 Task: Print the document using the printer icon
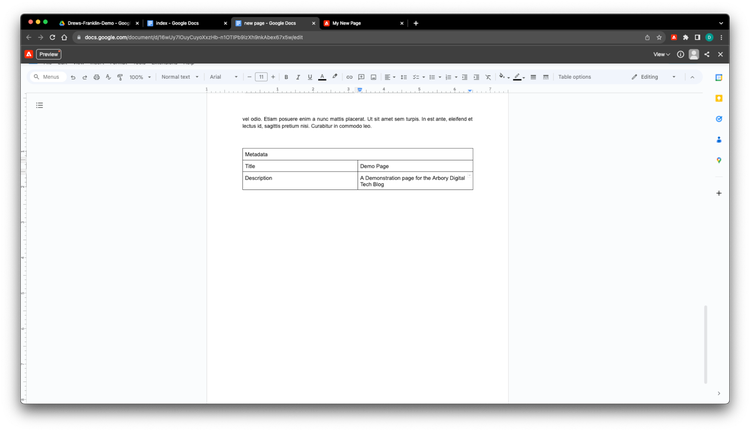tap(97, 77)
